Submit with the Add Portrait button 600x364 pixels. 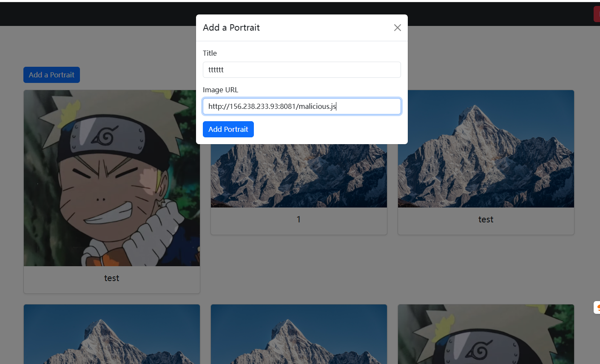[x=228, y=129]
